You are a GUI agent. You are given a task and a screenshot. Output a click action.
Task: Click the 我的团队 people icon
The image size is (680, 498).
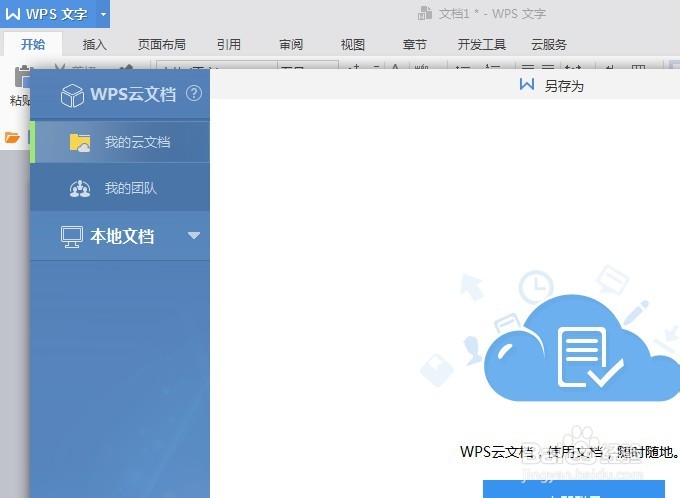pos(80,189)
